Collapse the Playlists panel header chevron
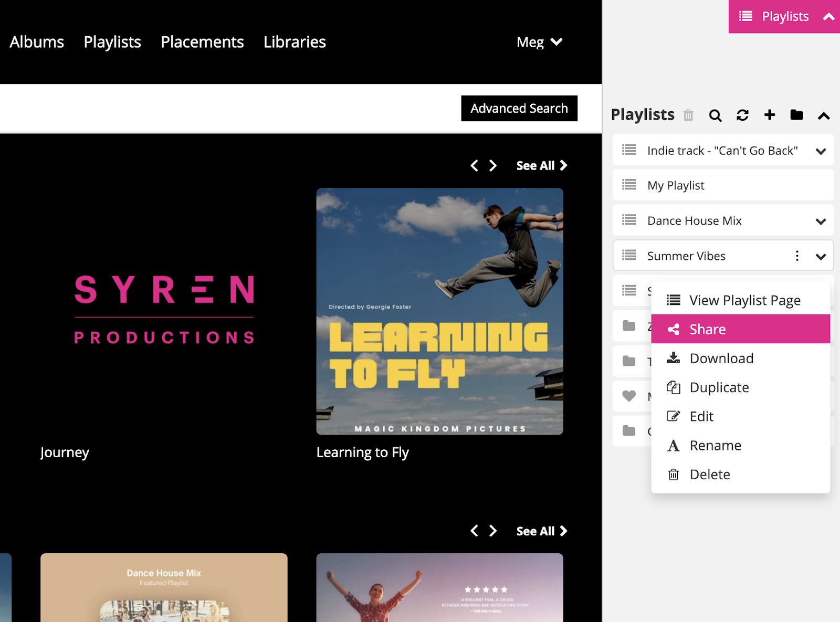 [x=824, y=116]
